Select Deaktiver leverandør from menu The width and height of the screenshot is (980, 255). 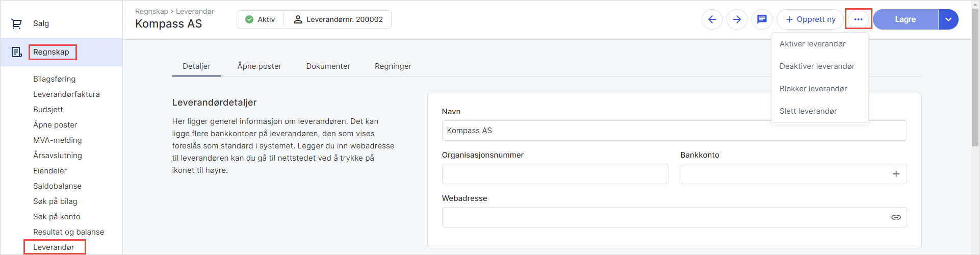click(817, 66)
